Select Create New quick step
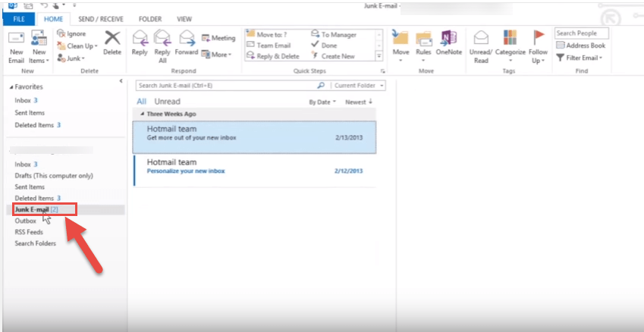644x332 pixels. [x=333, y=56]
